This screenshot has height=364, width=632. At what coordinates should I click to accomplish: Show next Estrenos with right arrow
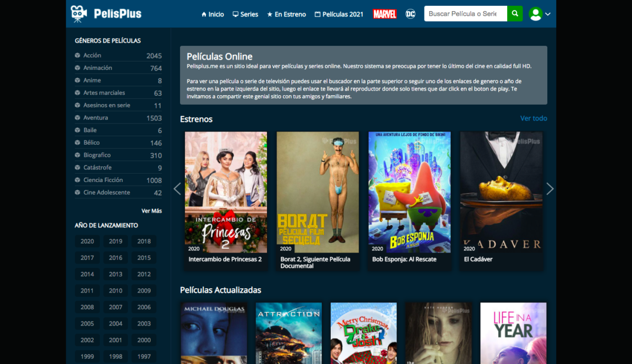550,189
